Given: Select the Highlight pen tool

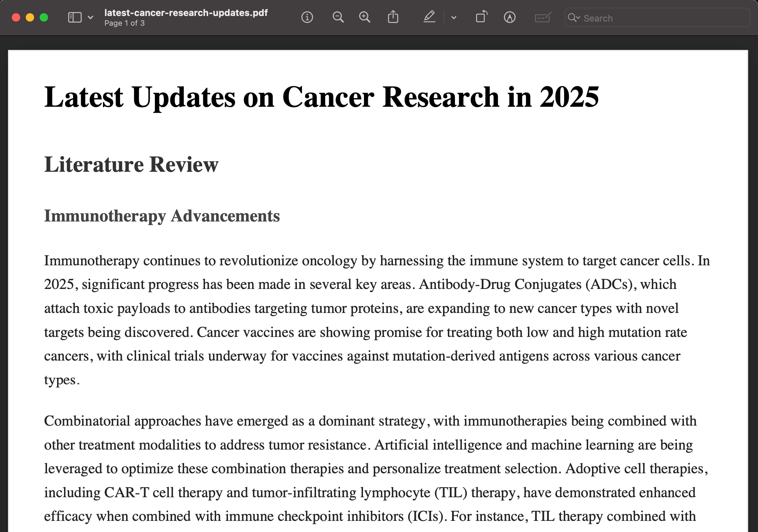Looking at the screenshot, I should click(x=429, y=17).
